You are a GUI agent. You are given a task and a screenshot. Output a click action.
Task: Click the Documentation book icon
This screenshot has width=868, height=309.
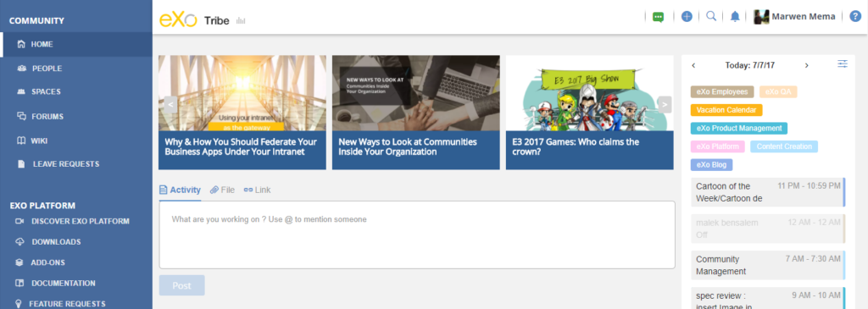pos(20,283)
